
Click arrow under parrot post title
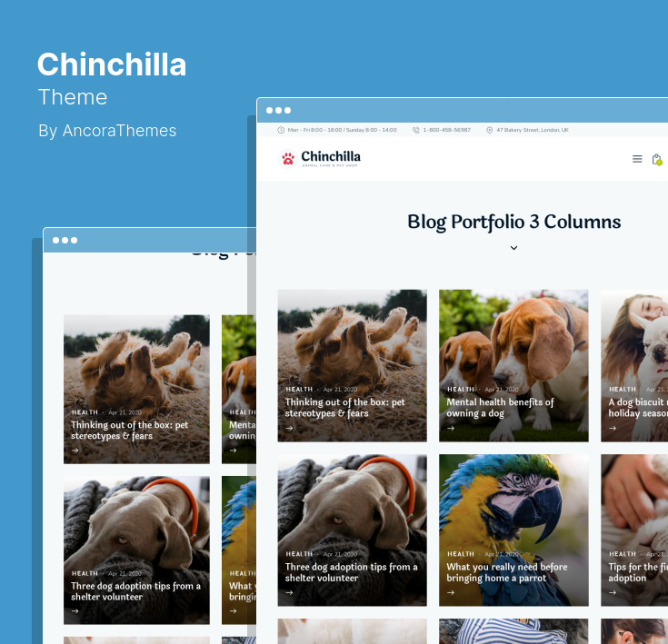(451, 592)
